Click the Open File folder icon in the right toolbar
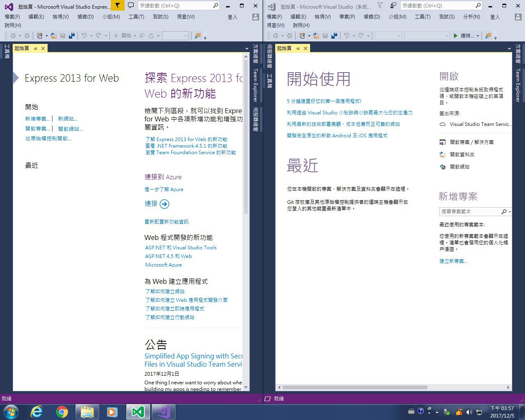Viewport: 525px width, 420px height. click(x=316, y=36)
